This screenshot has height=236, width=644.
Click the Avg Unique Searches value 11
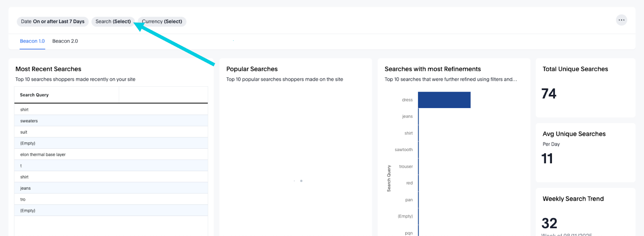click(547, 159)
